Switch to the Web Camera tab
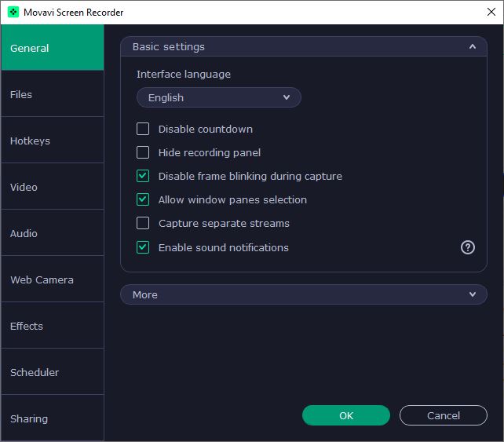The image size is (504, 442). pos(53,279)
